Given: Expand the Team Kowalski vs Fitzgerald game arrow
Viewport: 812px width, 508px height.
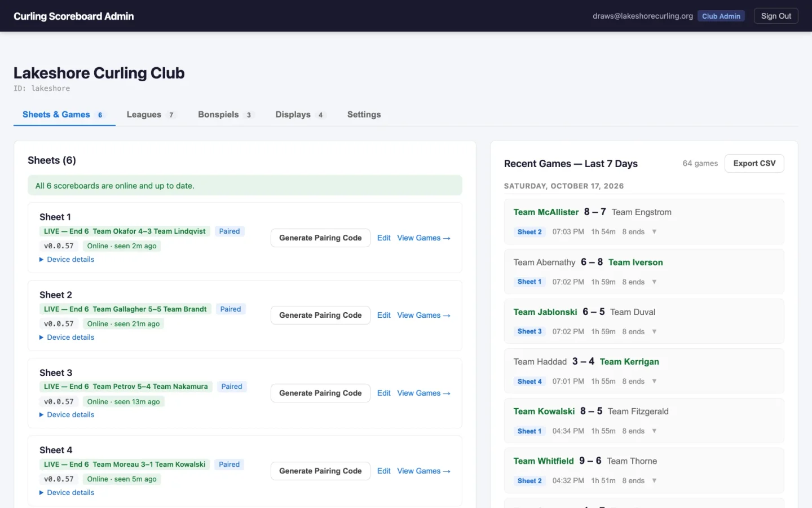Looking at the screenshot, I should coord(654,431).
